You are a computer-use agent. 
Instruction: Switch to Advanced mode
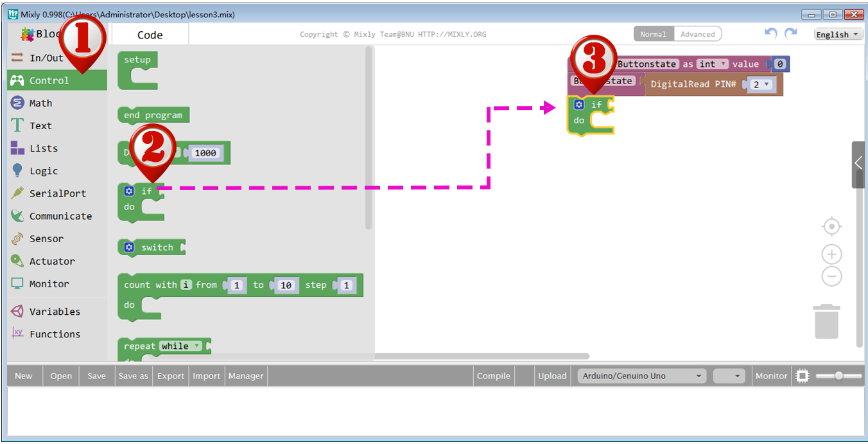coord(698,34)
